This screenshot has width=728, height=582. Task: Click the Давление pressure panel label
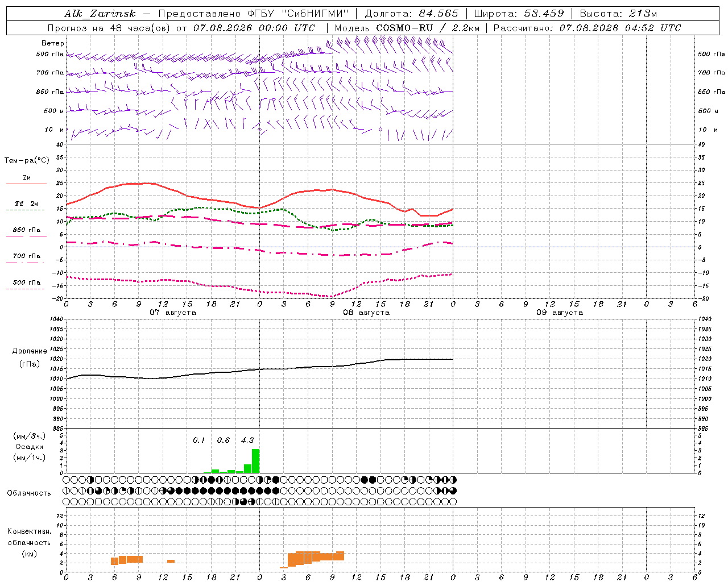[30, 351]
